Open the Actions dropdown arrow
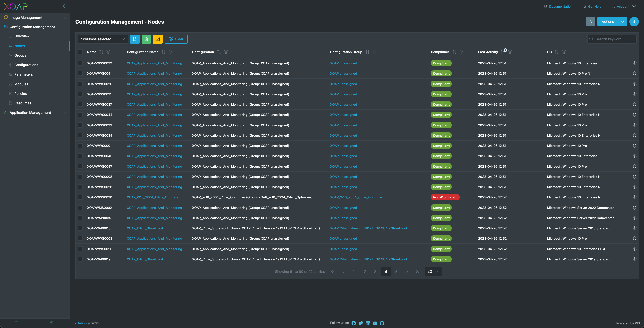Screen dimensions: 644x328 click(x=623, y=22)
